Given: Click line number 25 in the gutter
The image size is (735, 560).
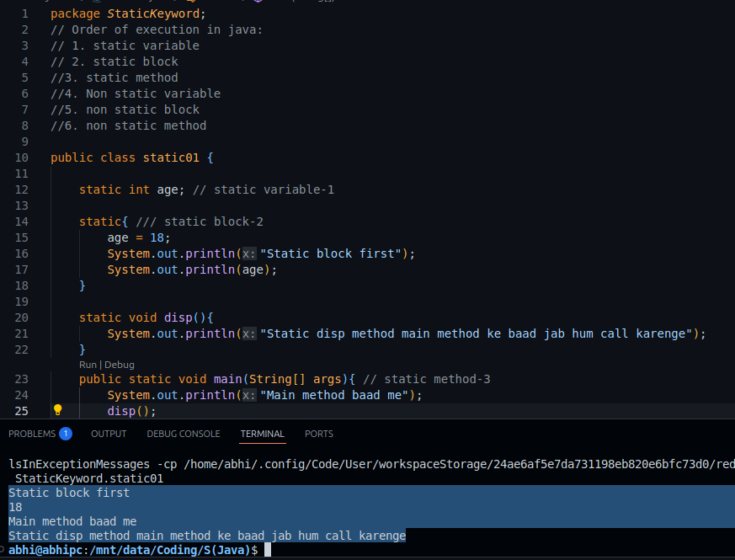Looking at the screenshot, I should [x=22, y=411].
